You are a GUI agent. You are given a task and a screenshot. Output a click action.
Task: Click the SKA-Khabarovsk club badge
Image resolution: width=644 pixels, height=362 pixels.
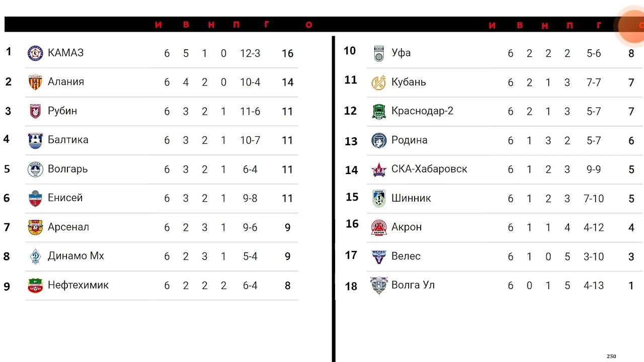pos(379,169)
